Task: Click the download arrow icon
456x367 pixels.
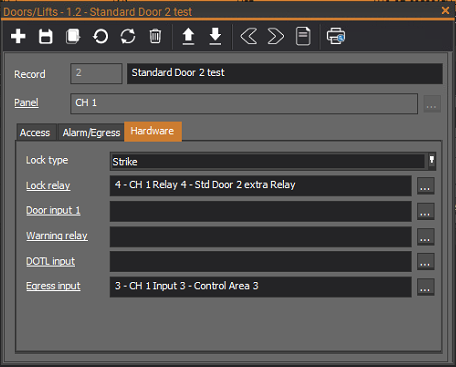Action: [215, 36]
